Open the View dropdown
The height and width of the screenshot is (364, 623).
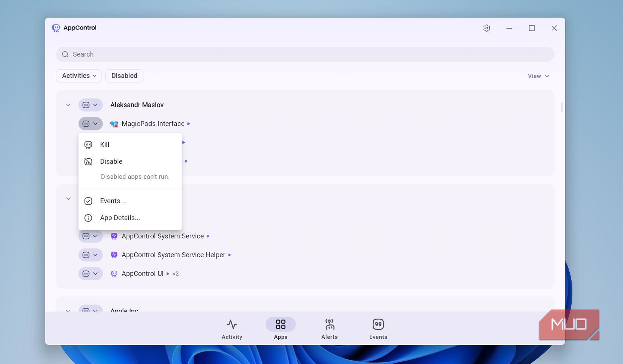point(538,75)
